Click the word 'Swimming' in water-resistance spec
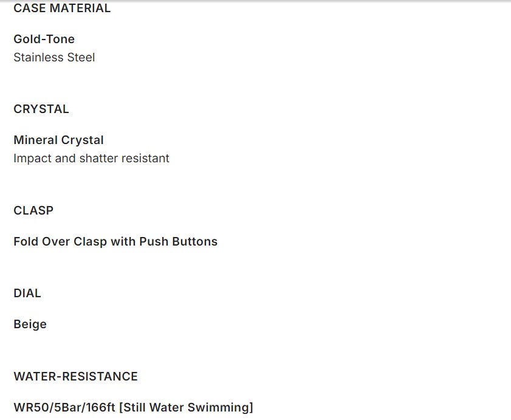This screenshot has height=420, width=511. 219,408
